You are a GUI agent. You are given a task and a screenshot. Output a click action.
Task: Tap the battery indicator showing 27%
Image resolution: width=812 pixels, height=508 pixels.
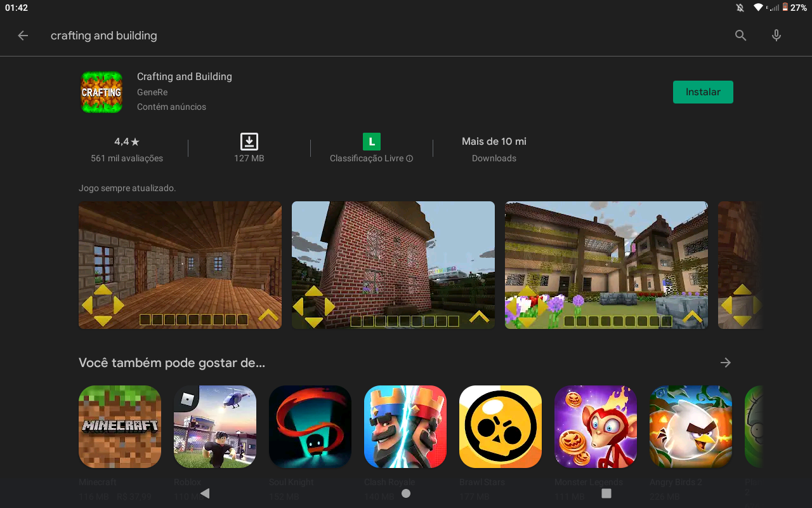[x=794, y=8]
